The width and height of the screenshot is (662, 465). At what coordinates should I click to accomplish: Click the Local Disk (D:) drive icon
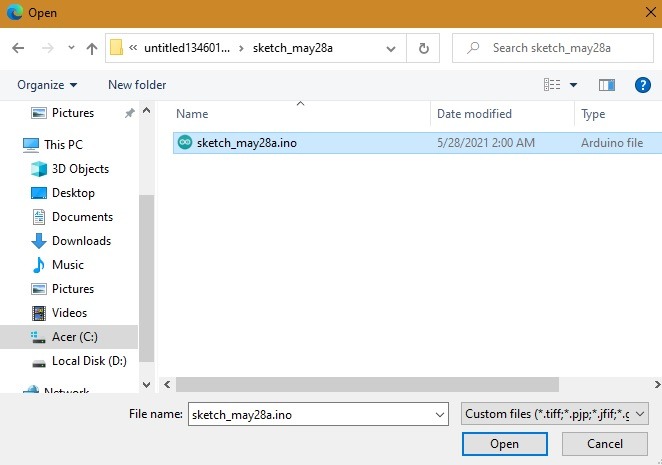point(39,363)
